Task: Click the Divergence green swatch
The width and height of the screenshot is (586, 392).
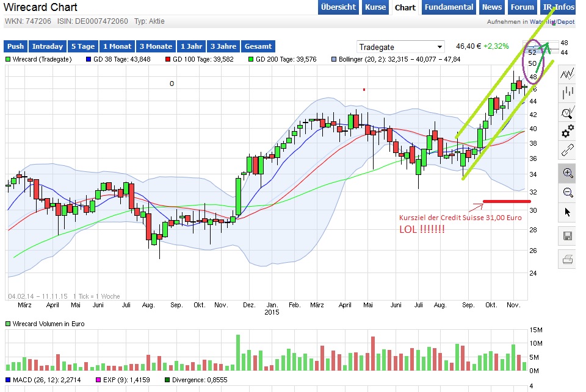Action: point(167,380)
